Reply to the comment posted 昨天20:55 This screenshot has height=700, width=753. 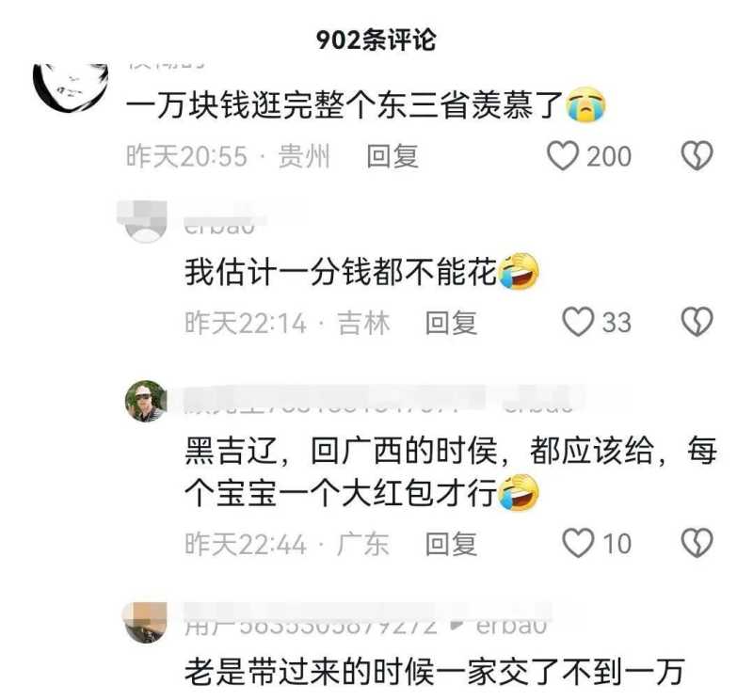point(393,156)
